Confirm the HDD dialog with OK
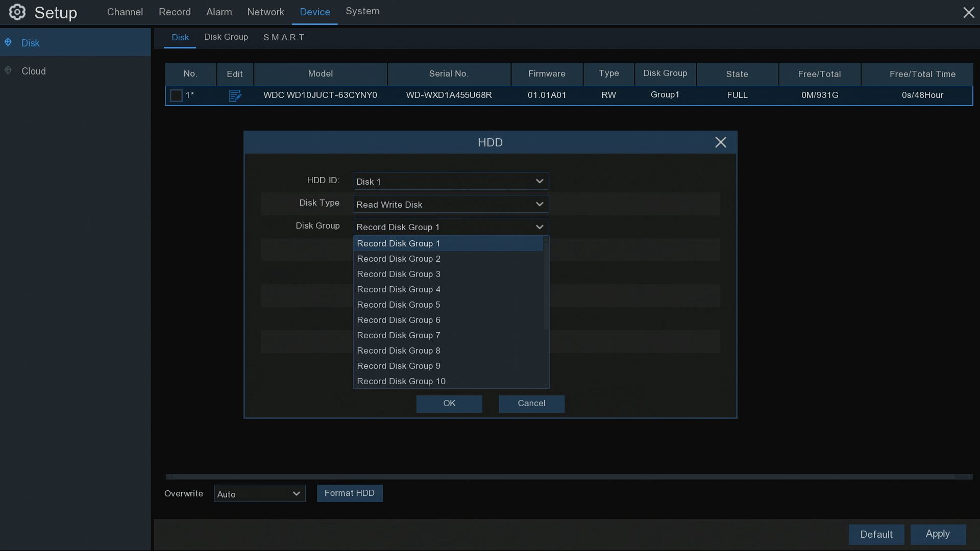The height and width of the screenshot is (551, 980). pos(449,404)
